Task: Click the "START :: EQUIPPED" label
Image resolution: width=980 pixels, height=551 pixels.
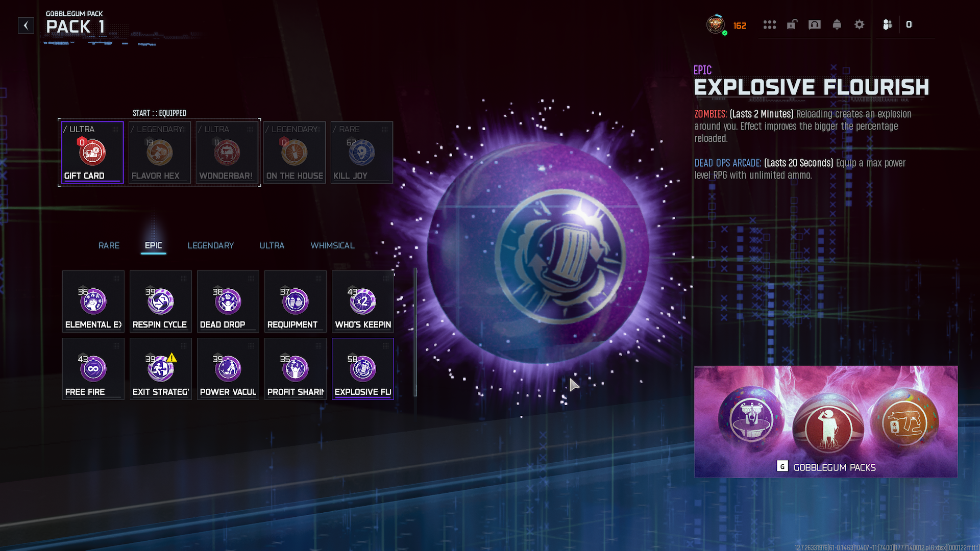Action: (x=159, y=113)
